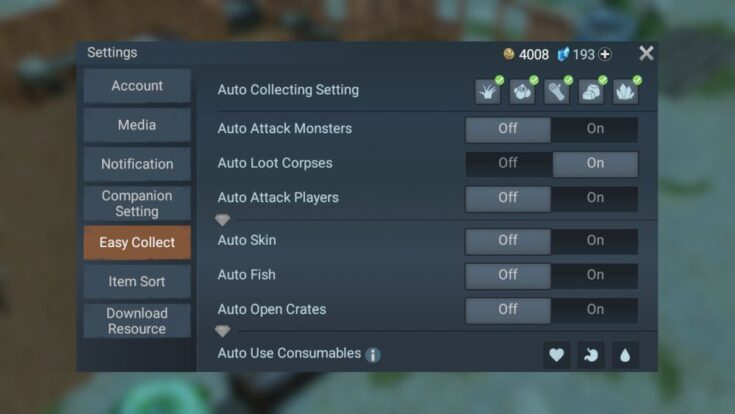Open the Auto Use Consumables info icon
Screen dimensions: 735x414
coord(373,355)
